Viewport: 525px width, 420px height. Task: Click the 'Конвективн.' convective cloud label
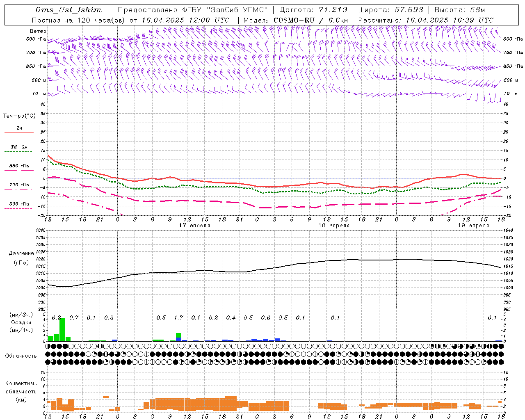point(21,383)
